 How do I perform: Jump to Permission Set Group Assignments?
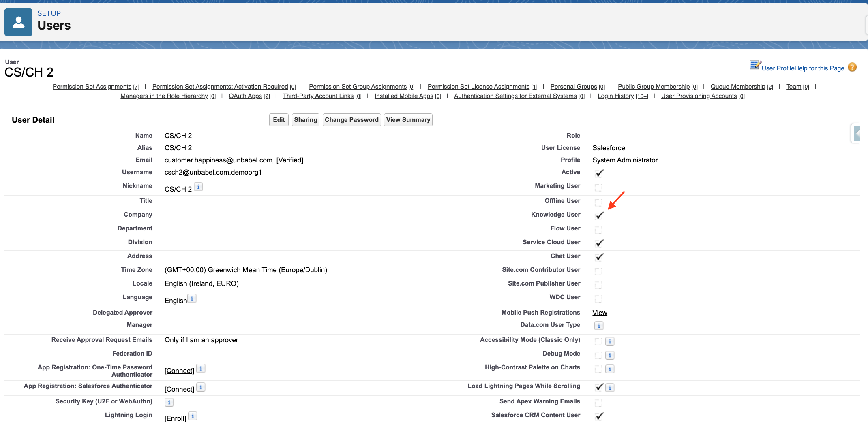click(x=362, y=87)
